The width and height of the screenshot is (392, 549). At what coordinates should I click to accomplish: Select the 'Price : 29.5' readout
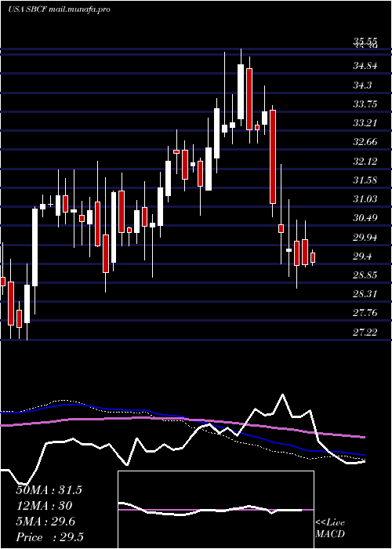[x=49, y=537]
